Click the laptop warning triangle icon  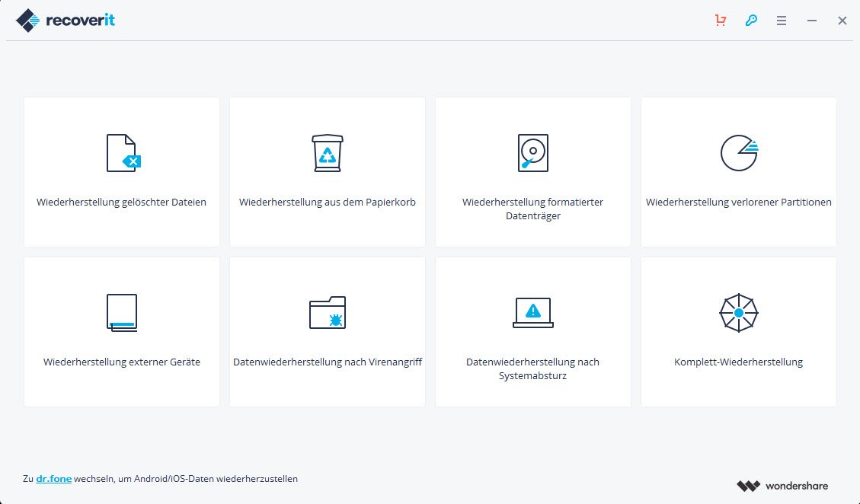tap(533, 313)
